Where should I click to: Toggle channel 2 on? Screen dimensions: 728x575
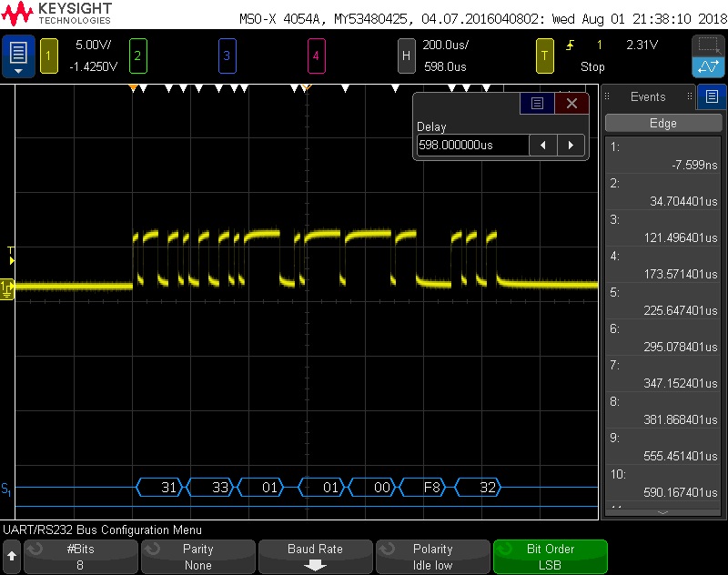138,55
